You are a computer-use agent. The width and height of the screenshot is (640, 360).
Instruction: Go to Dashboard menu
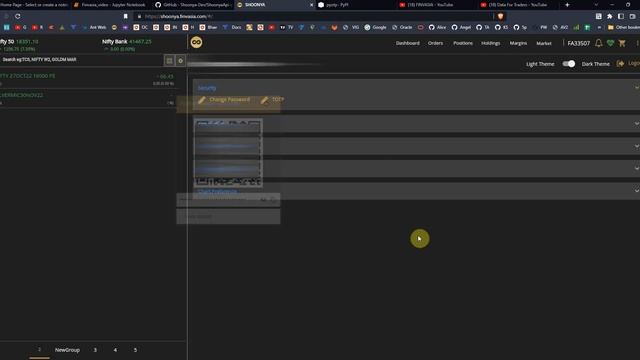coord(407,43)
